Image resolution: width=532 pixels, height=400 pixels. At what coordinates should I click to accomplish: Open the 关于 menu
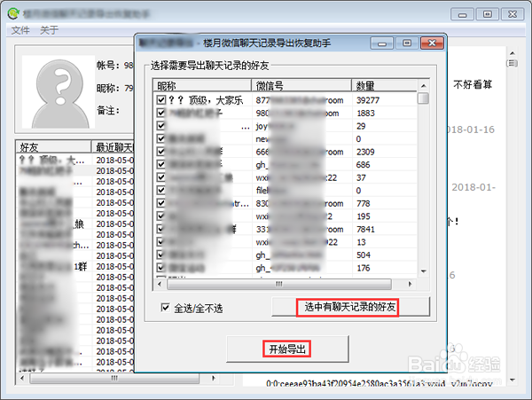point(49,30)
